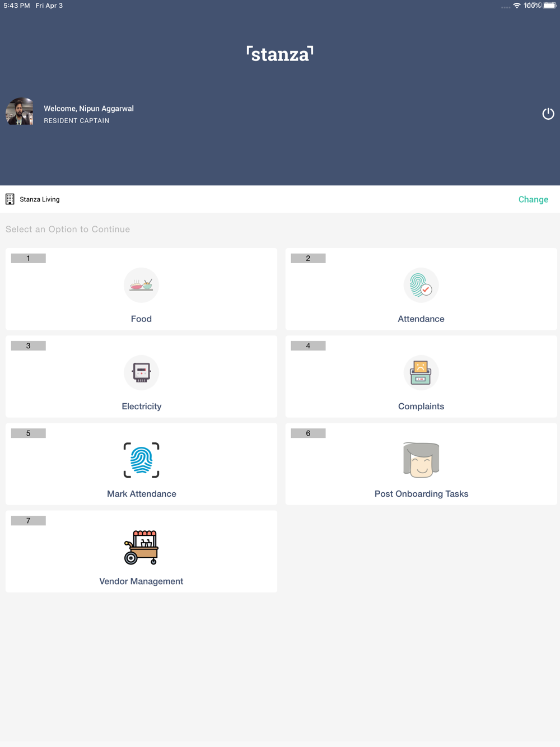
Task: Open the Food label
Action: click(x=141, y=319)
